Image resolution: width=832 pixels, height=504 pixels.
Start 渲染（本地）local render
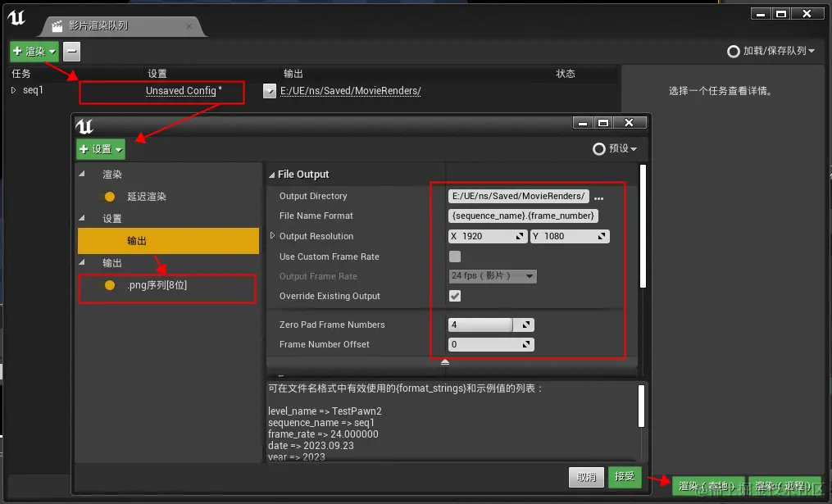point(708,485)
